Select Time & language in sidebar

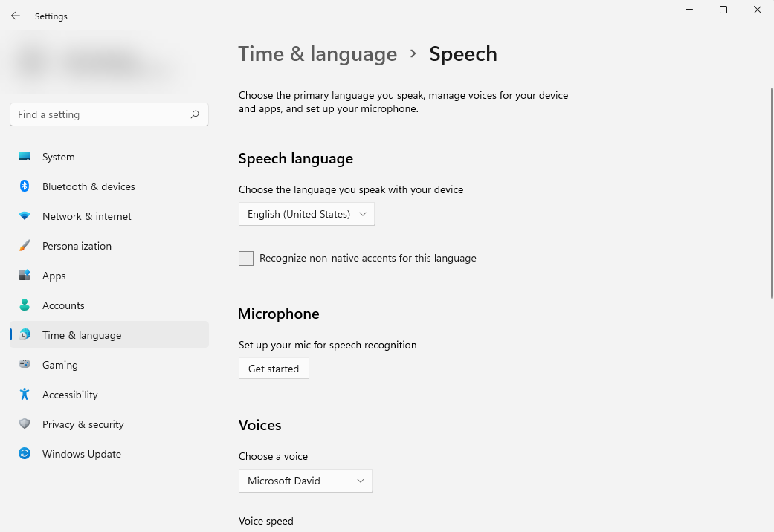[x=109, y=334]
